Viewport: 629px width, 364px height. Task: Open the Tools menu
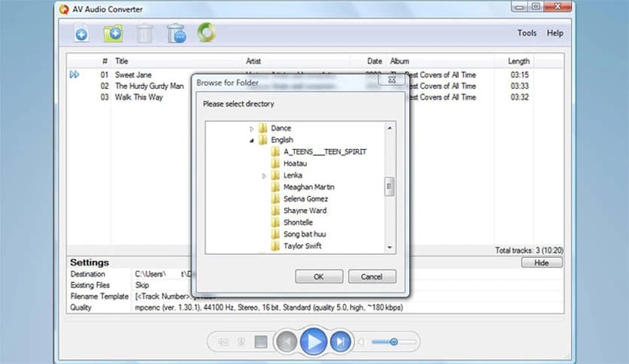tap(527, 33)
